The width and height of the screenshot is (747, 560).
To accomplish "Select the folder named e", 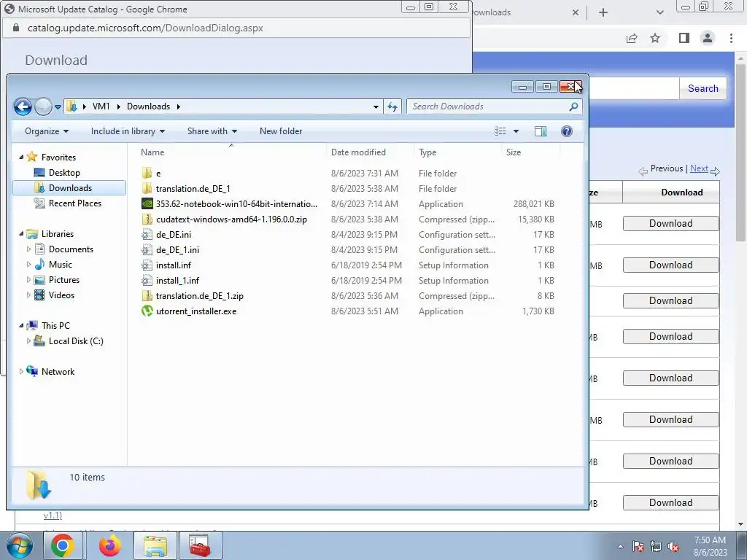I will coord(158,174).
